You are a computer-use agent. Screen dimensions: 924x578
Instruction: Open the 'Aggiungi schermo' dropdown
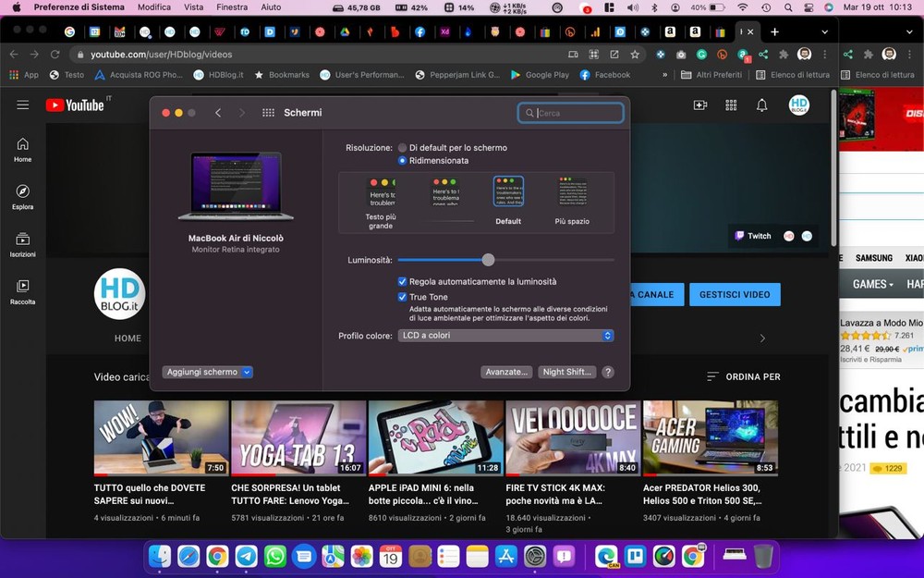(x=207, y=372)
